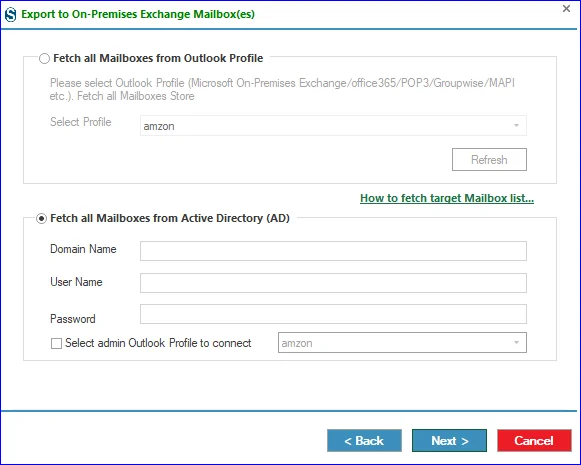The height and width of the screenshot is (465, 581).
Task: Click the Select Profile label
Action: pyautogui.click(x=80, y=122)
